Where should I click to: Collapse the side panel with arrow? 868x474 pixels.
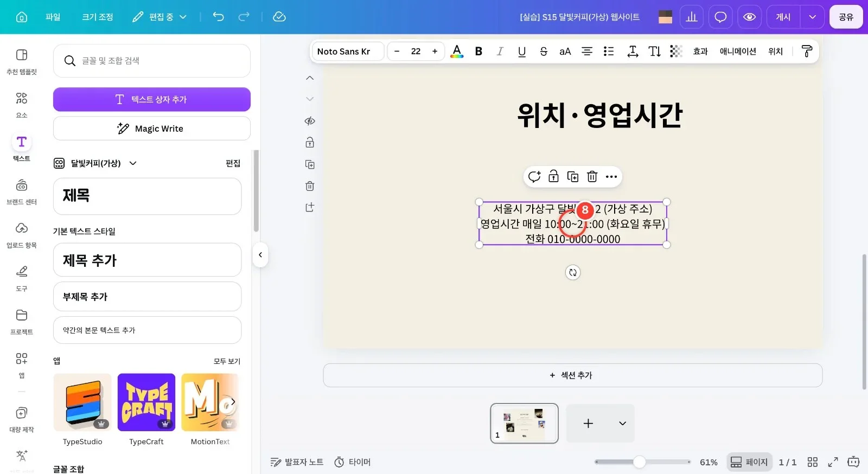point(260,255)
